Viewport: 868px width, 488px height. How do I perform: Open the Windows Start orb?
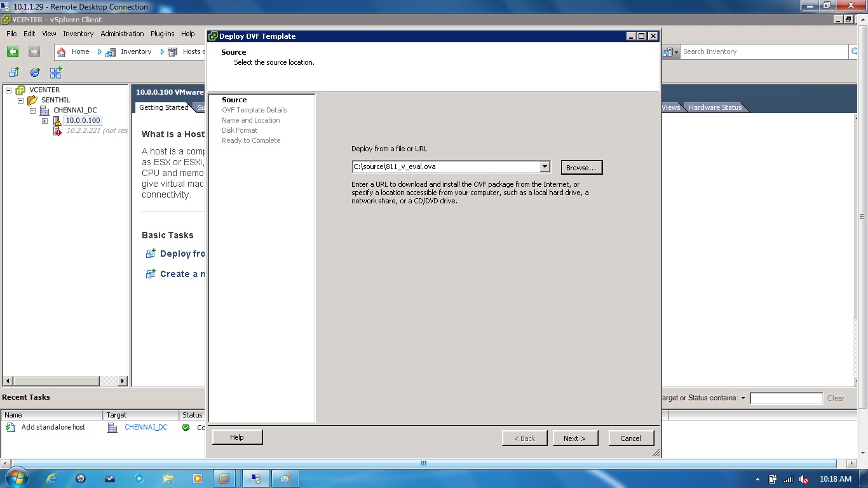(17, 478)
